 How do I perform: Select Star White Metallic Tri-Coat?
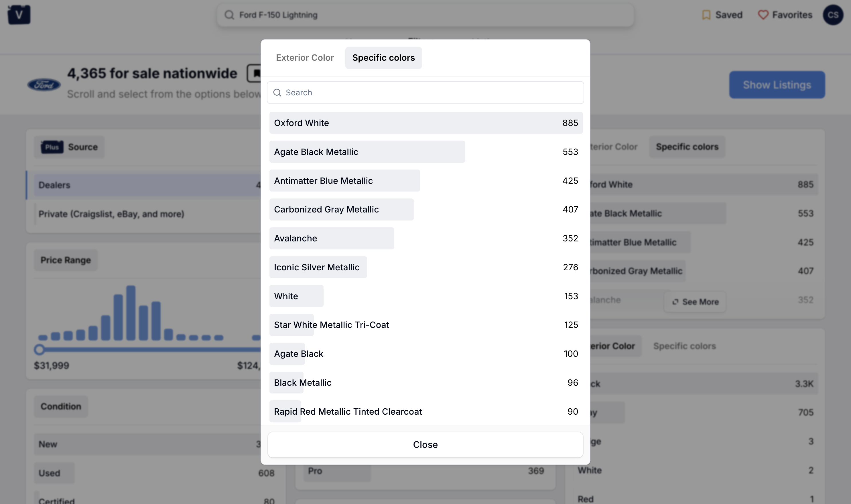coord(426,325)
